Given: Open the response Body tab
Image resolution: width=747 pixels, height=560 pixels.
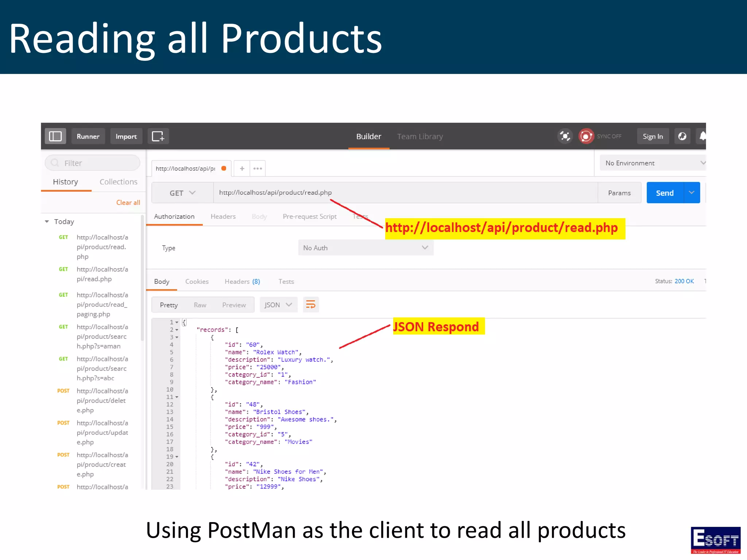Looking at the screenshot, I should (x=162, y=281).
